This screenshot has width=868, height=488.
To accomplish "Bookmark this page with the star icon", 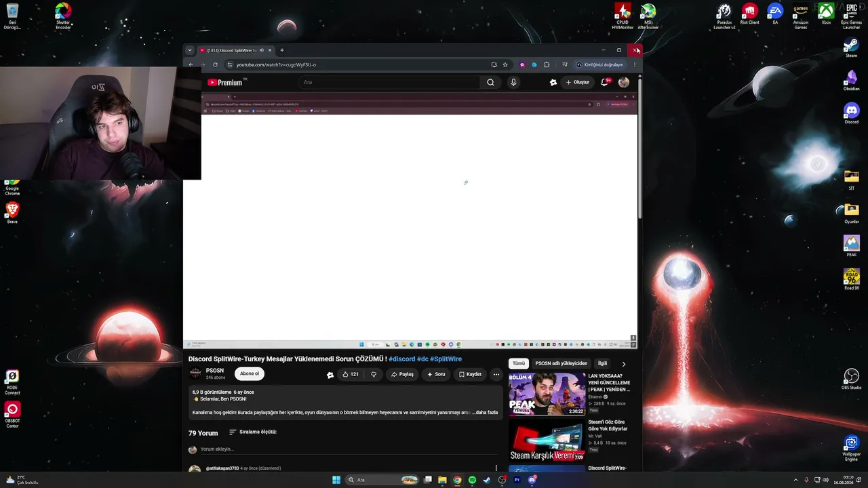I will (x=505, y=64).
